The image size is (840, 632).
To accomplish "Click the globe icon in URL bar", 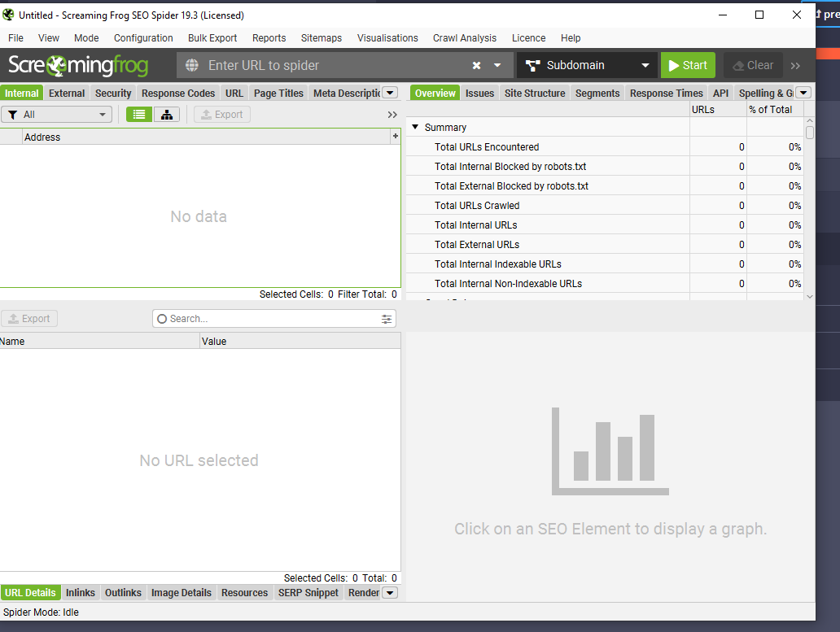I will [192, 65].
